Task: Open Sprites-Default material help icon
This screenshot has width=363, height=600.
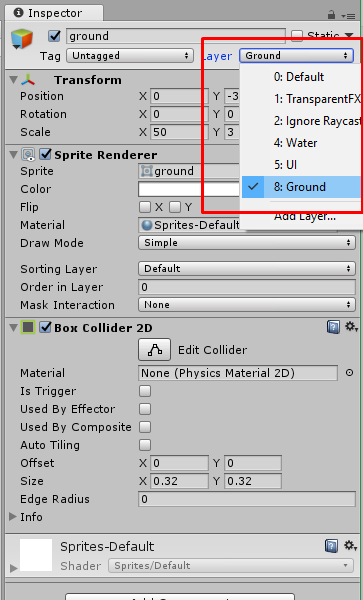Action: pyautogui.click(x=331, y=546)
